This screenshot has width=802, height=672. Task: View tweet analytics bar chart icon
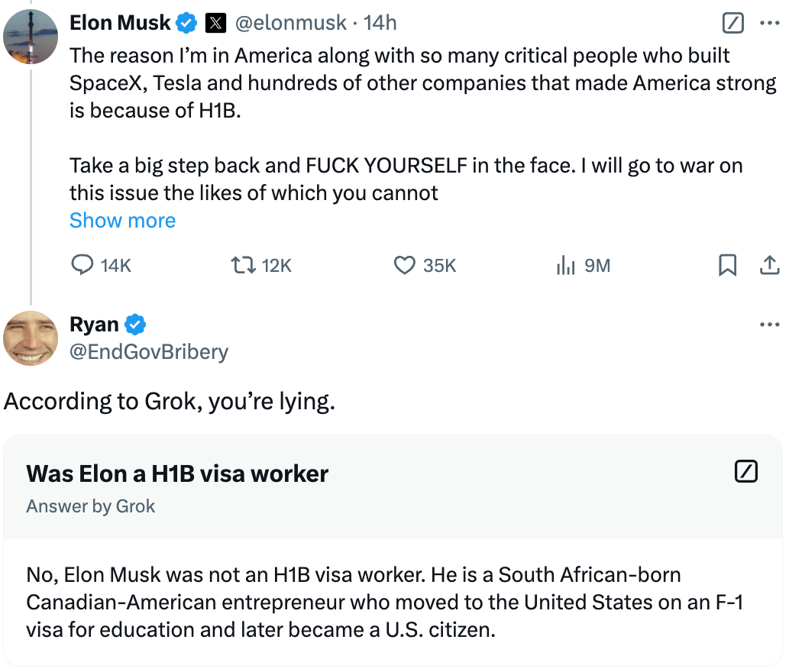click(565, 265)
